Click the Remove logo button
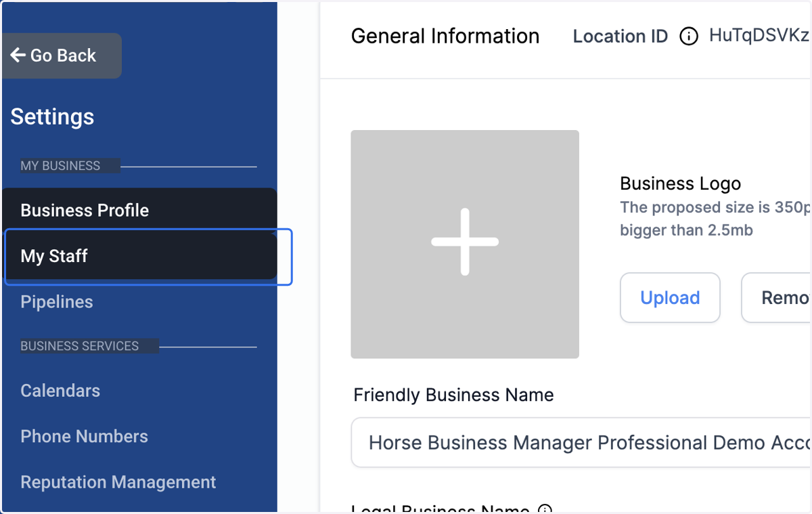This screenshot has height=514, width=812. (776, 298)
